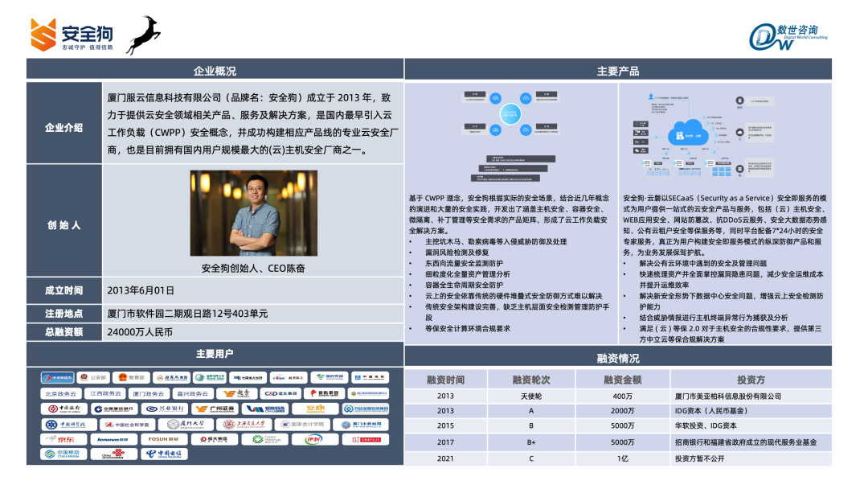Viewport: 868px width, 489px height.
Task: Click the value 24000万人民币
Action: coord(140,331)
